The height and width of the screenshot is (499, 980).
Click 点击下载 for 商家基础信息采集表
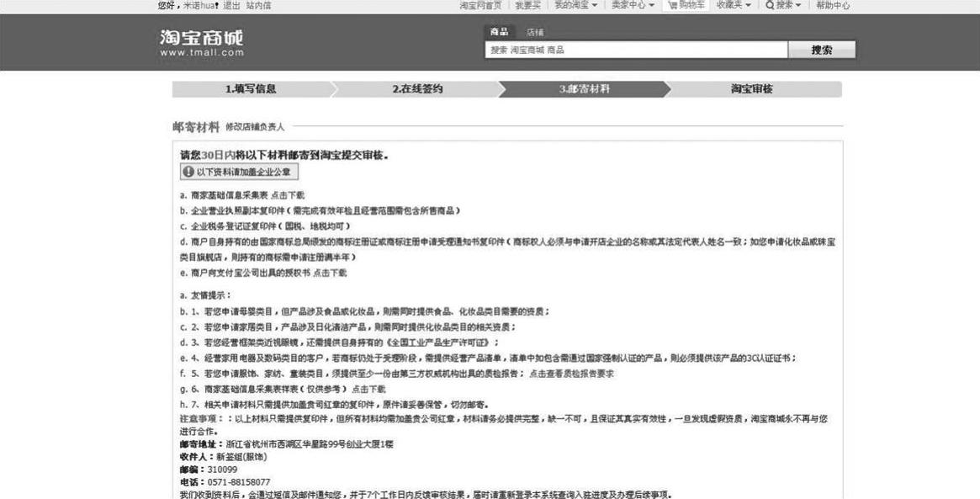click(x=289, y=195)
